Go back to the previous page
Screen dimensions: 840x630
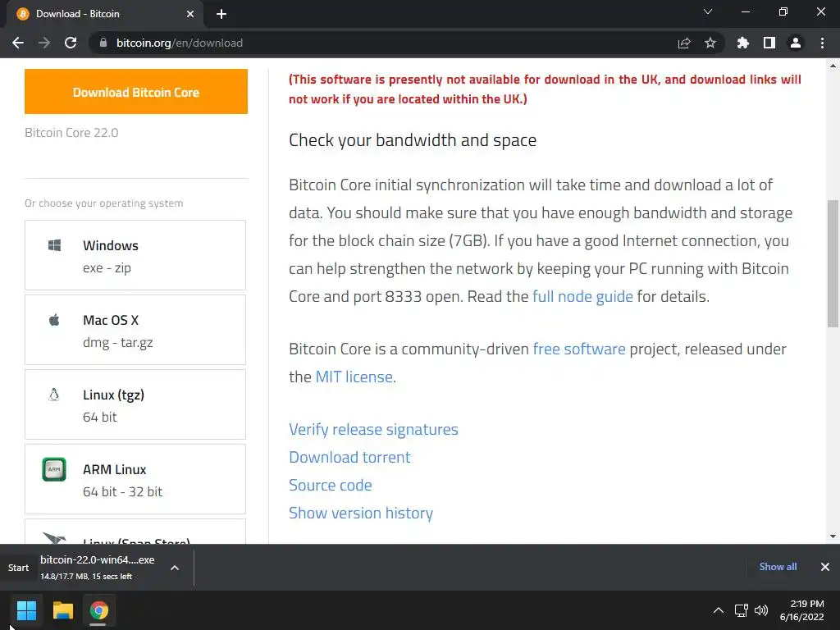tap(18, 43)
